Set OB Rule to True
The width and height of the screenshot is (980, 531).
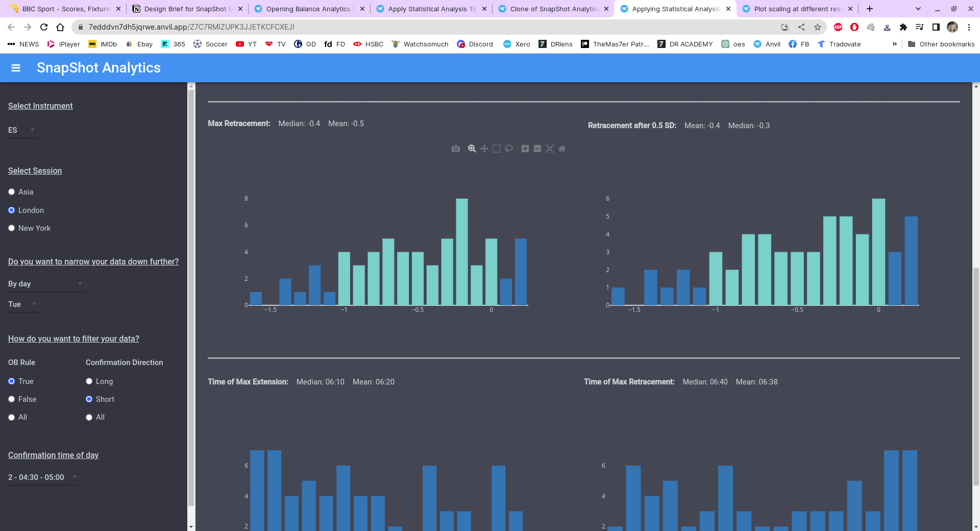coord(11,381)
